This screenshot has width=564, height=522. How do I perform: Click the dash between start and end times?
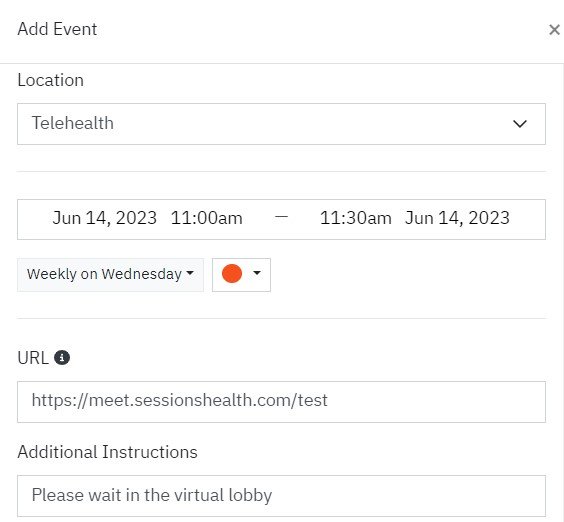pyautogui.click(x=281, y=217)
